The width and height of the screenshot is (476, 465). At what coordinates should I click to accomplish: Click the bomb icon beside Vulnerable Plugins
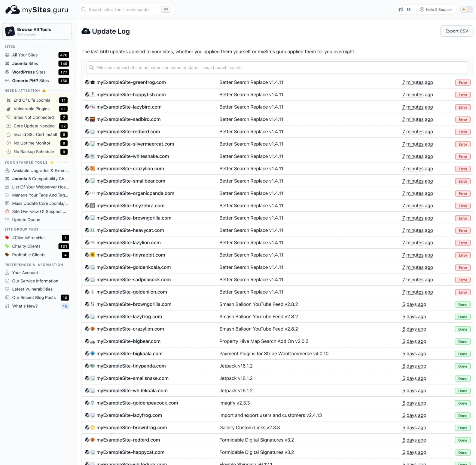pos(9,109)
